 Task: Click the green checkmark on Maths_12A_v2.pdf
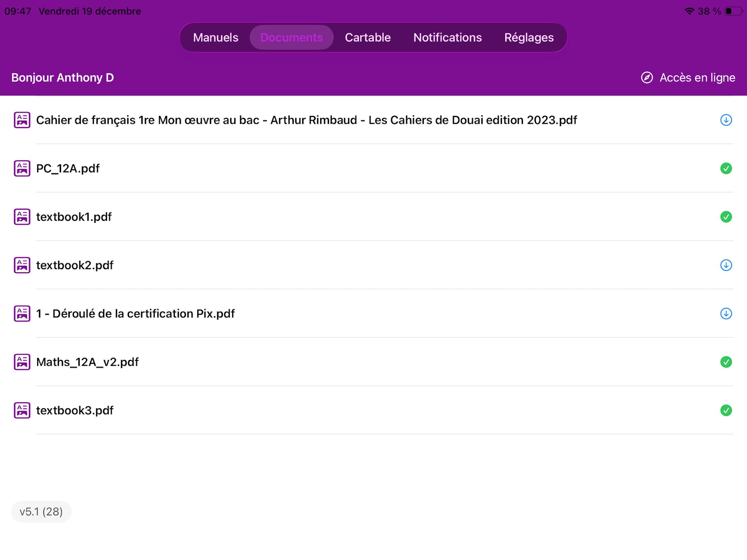coord(726,362)
